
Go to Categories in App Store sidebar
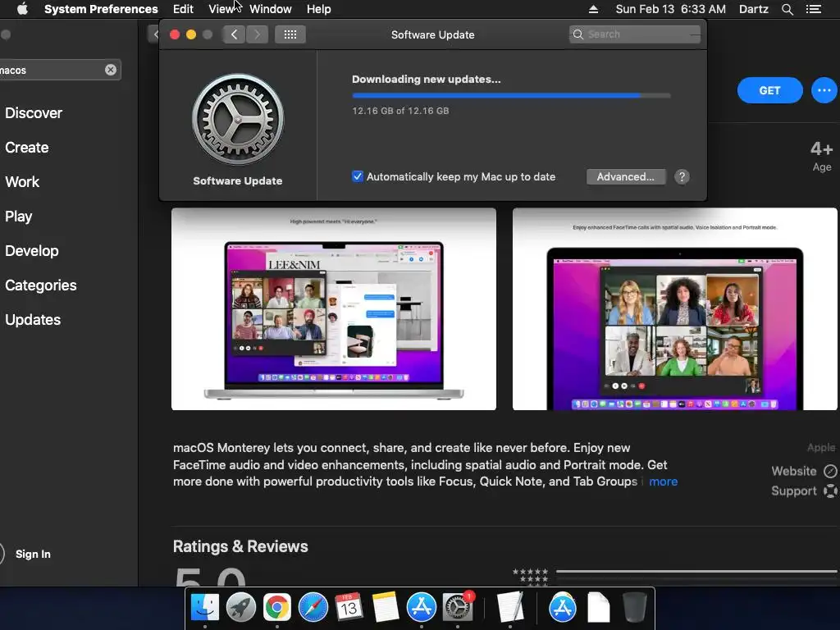[41, 285]
